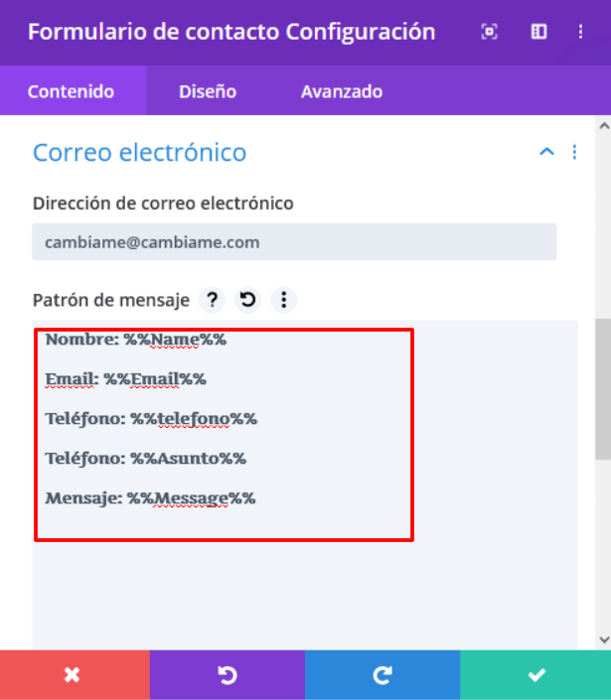
Task: Switch to the Contenido tab
Action: coord(73,91)
